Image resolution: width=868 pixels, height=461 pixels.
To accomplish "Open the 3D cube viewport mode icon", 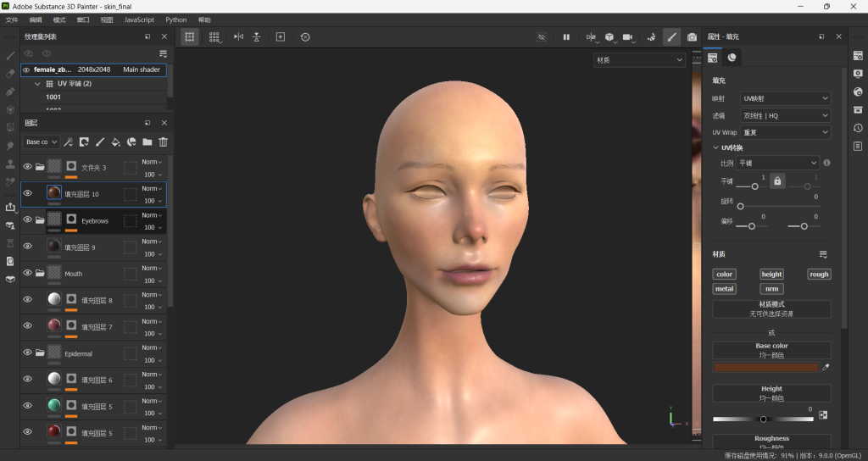I will (609, 37).
